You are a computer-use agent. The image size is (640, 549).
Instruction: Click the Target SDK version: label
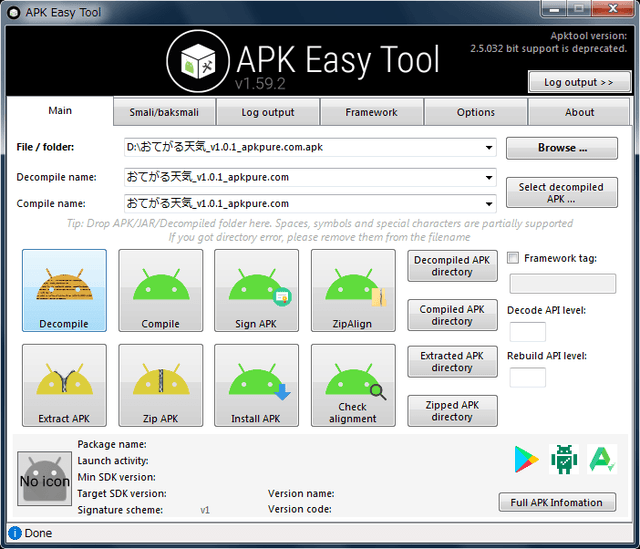pyautogui.click(x=122, y=493)
